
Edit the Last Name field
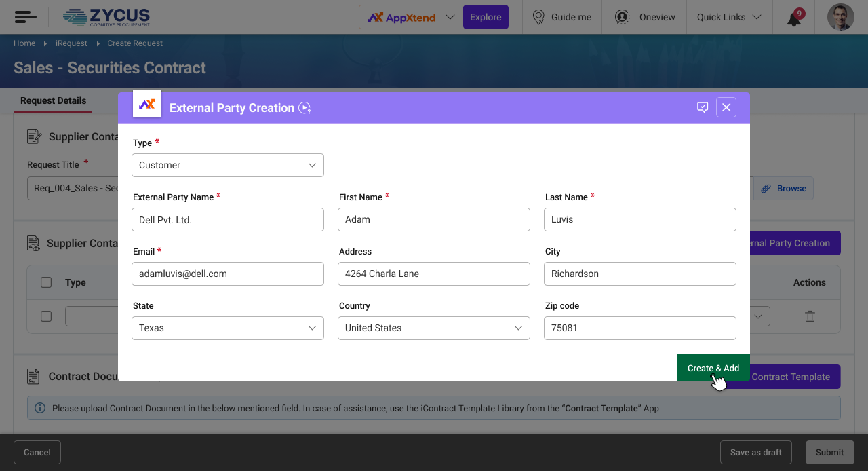point(640,219)
